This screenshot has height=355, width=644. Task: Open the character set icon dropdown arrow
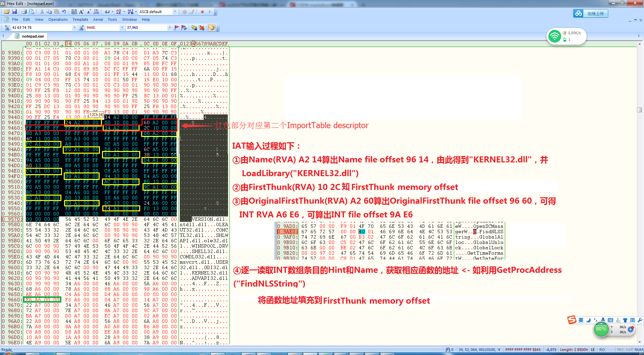124,12
